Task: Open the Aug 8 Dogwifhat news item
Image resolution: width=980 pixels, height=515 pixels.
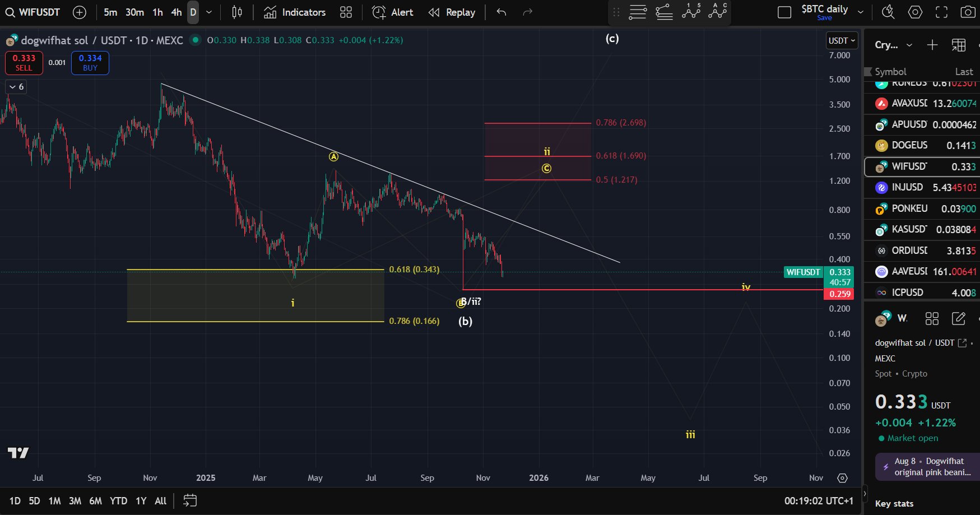Action: (928, 466)
